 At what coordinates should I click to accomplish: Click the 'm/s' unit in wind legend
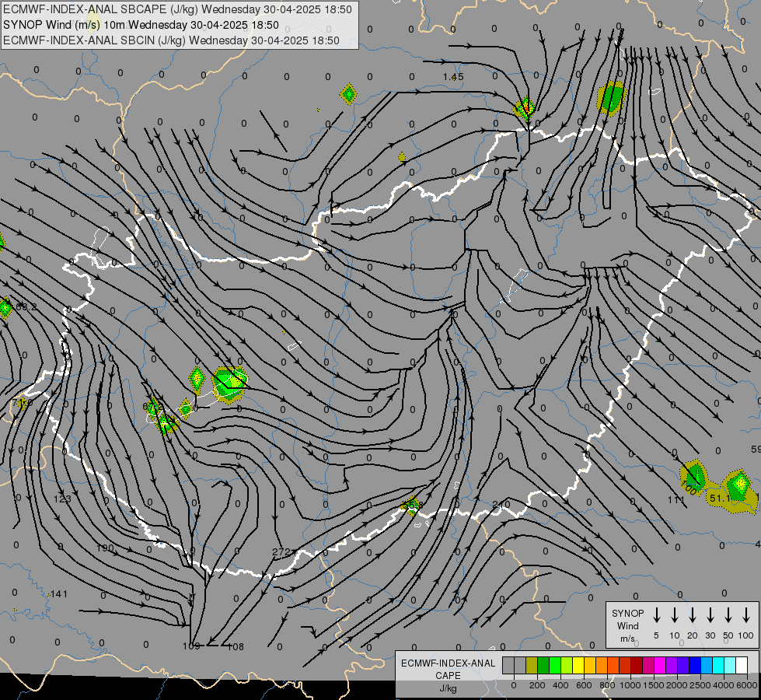627,639
